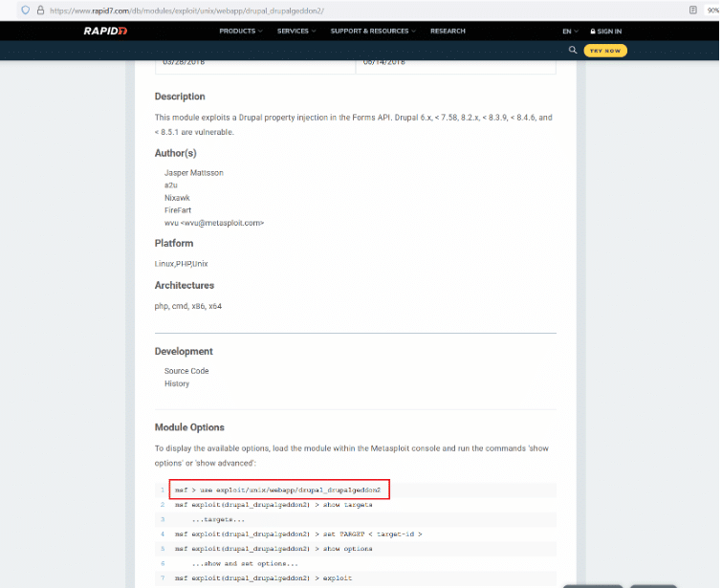This screenshot has width=722, height=588.
Task: Expand the Services dropdown menu
Action: pos(295,31)
